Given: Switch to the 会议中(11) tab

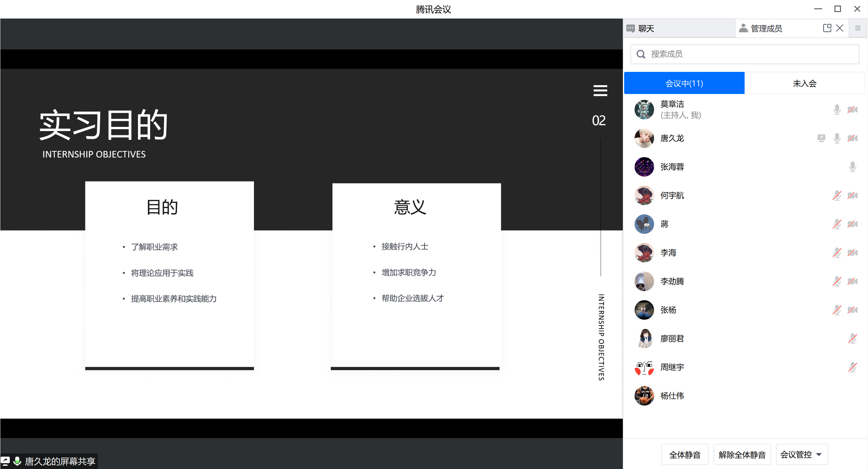Looking at the screenshot, I should (x=684, y=83).
